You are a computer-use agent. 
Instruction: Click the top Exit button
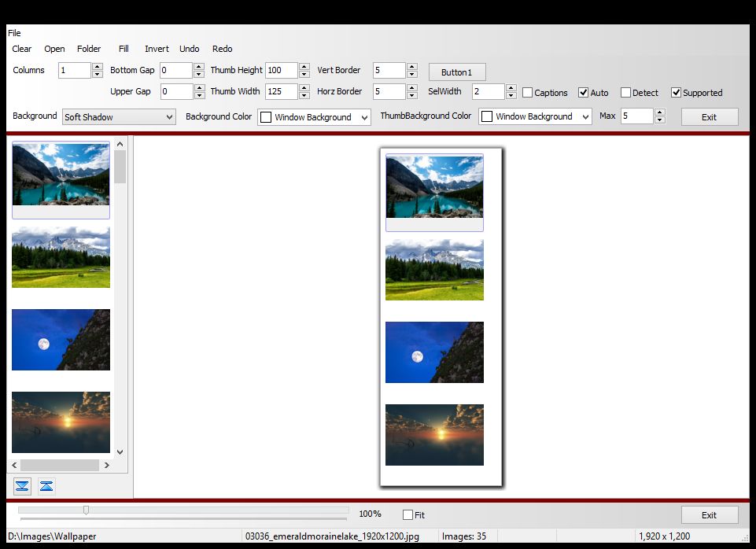pyautogui.click(x=710, y=117)
